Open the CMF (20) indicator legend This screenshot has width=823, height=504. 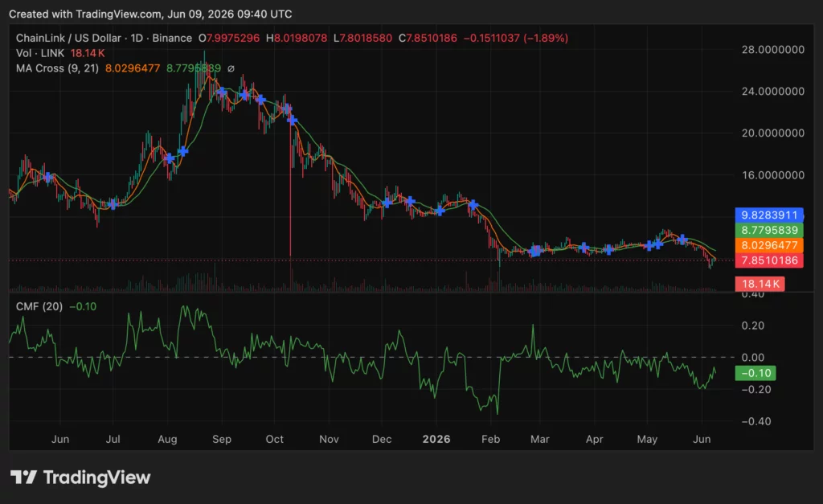(x=39, y=306)
